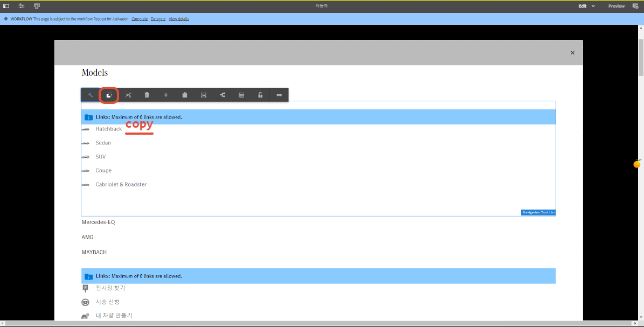Select the MAYBACH entry
Screen dimensions: 644x327
pyautogui.click(x=94, y=252)
